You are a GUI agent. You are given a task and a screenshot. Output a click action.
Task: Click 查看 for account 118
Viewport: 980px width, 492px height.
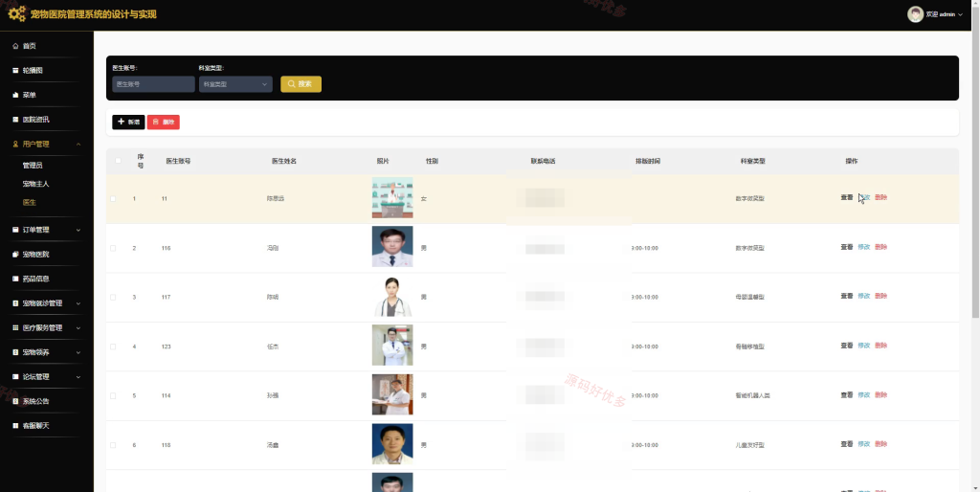846,444
